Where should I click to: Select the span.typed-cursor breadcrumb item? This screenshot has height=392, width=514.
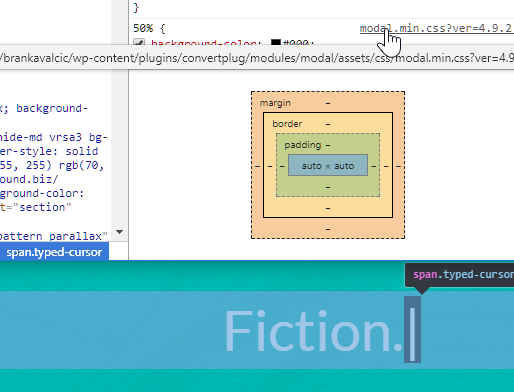coord(54,252)
